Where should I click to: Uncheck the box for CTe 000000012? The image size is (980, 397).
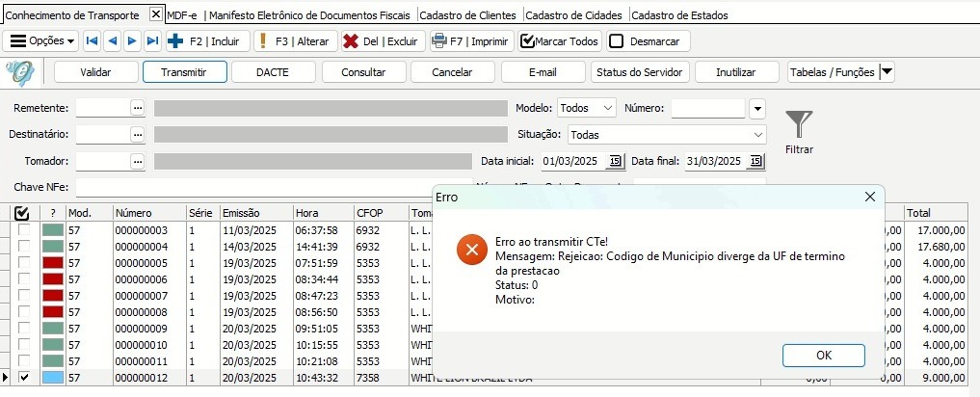point(24,378)
